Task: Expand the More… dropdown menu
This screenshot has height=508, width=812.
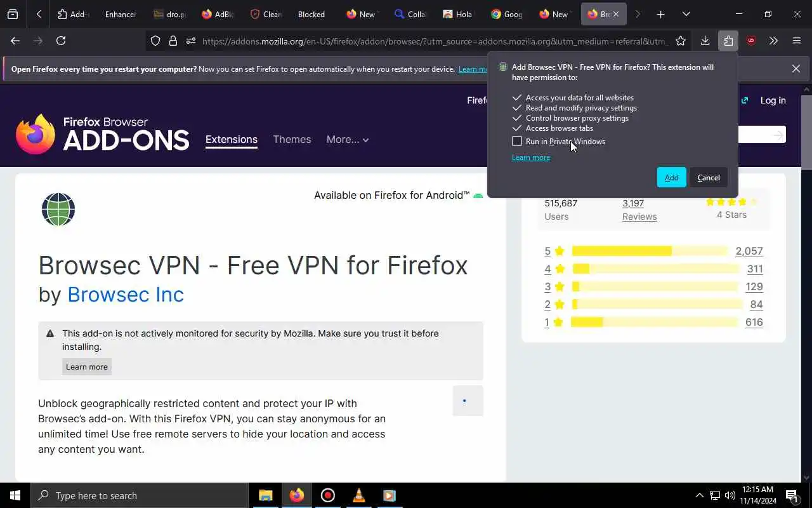Action: coord(347,139)
